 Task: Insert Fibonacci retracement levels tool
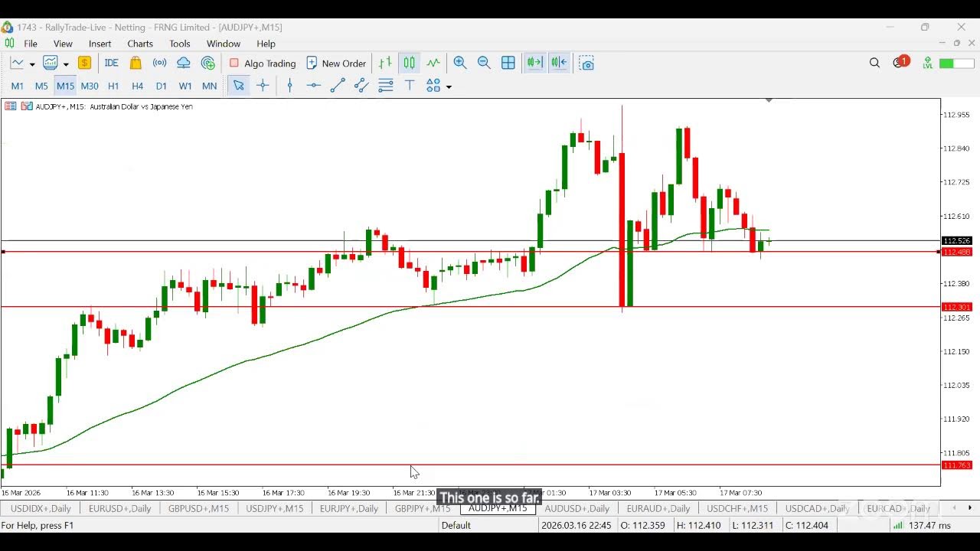(x=386, y=86)
